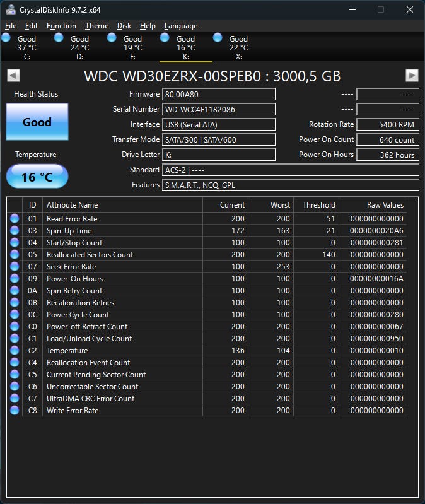The width and height of the screenshot is (425, 504).
Task: Click status orb for Power Cycle Count
Action: click(15, 314)
